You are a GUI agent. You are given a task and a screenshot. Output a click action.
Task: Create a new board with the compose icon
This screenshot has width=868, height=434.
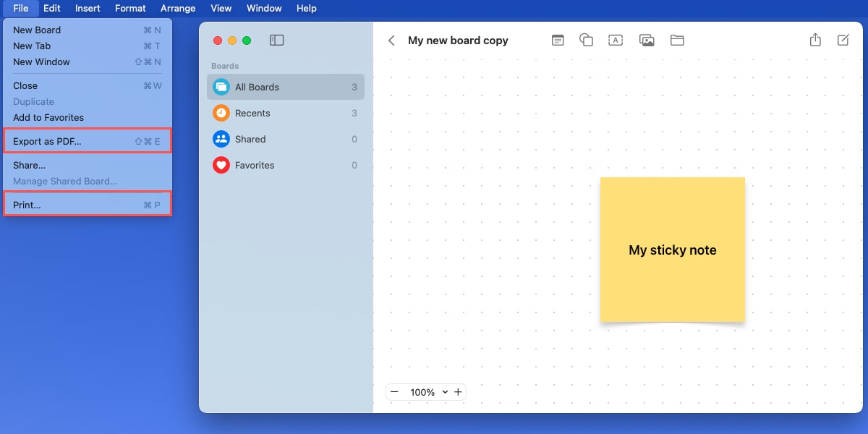(843, 40)
